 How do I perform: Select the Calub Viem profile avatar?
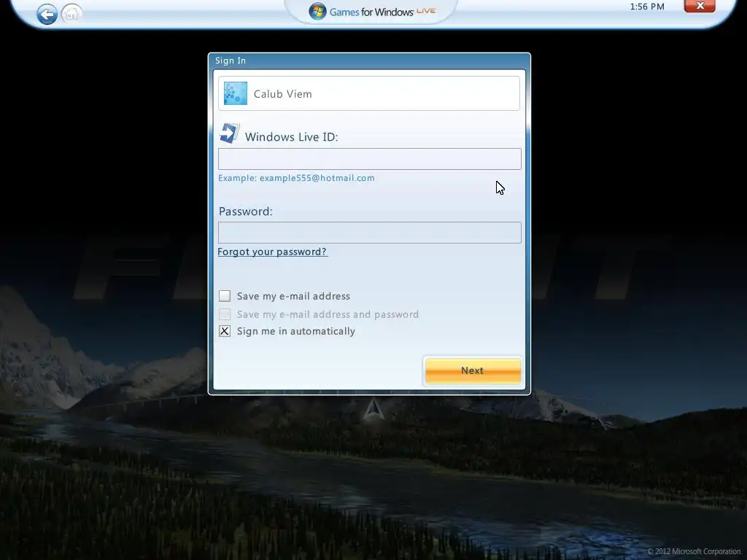pos(236,93)
